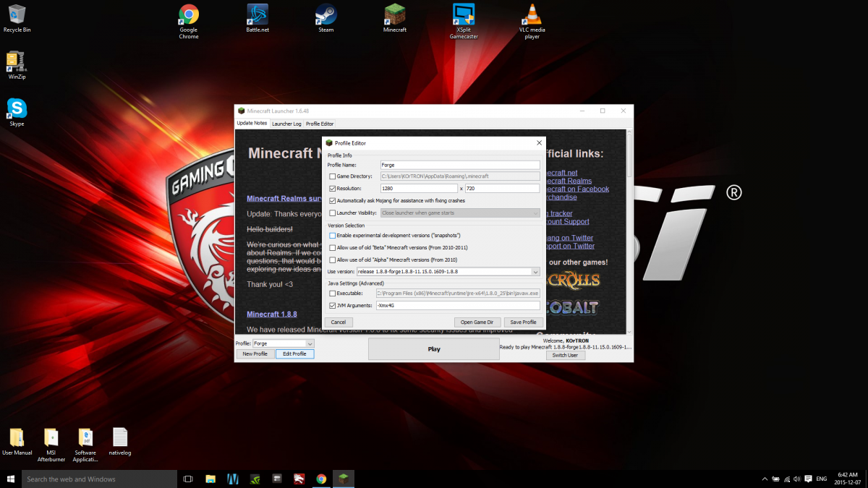The height and width of the screenshot is (488, 868).
Task: Click the Switch User button
Action: point(565,355)
